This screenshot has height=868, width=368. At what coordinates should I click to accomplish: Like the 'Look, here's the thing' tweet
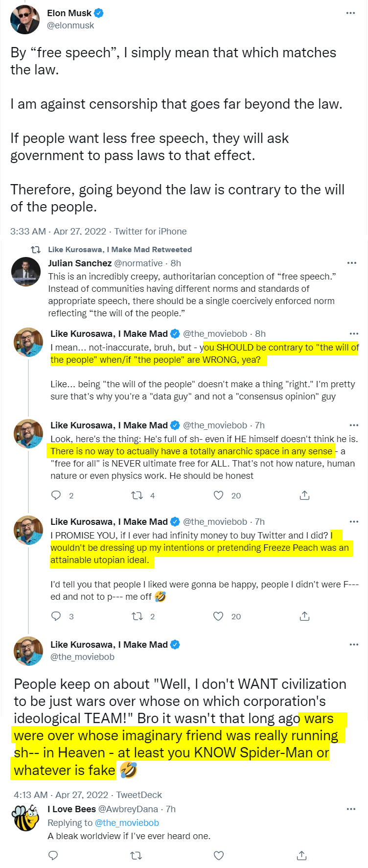click(219, 495)
